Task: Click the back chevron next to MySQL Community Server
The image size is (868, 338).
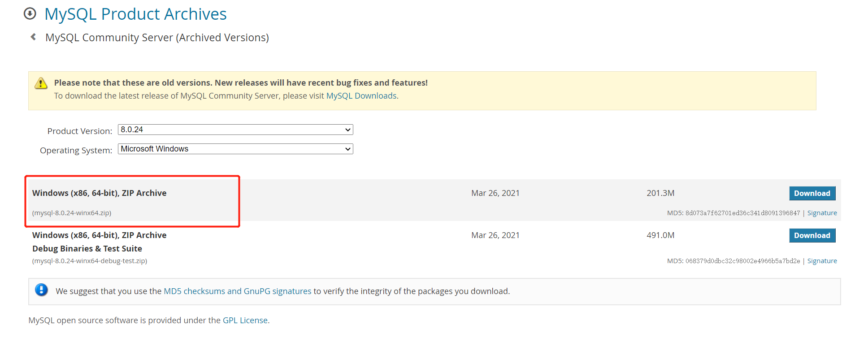Action: pyautogui.click(x=33, y=37)
